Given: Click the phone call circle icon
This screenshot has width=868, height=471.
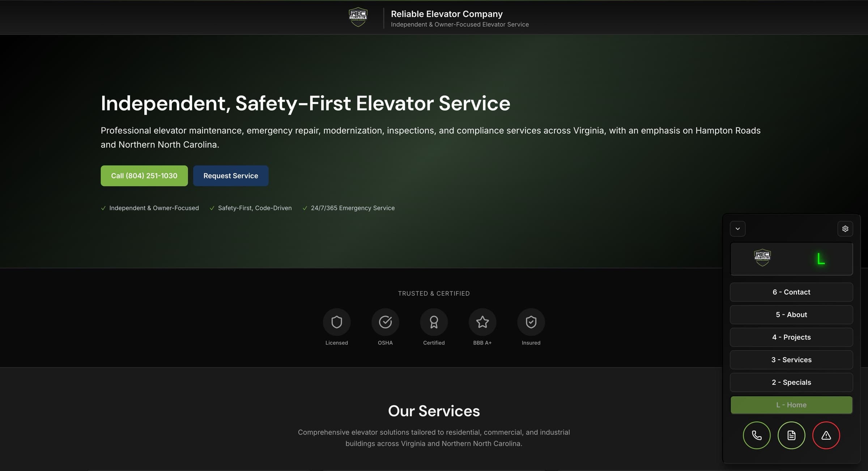Looking at the screenshot, I should click(x=757, y=435).
